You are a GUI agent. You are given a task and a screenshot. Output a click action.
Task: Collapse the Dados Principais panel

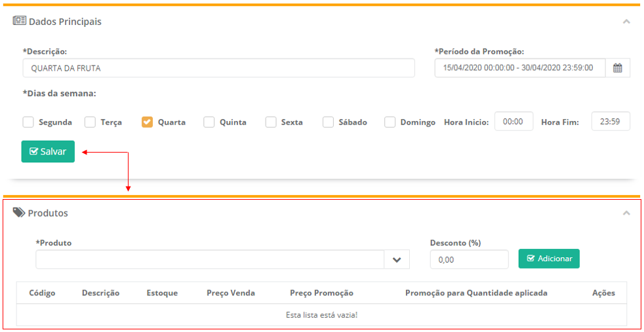pyautogui.click(x=626, y=22)
